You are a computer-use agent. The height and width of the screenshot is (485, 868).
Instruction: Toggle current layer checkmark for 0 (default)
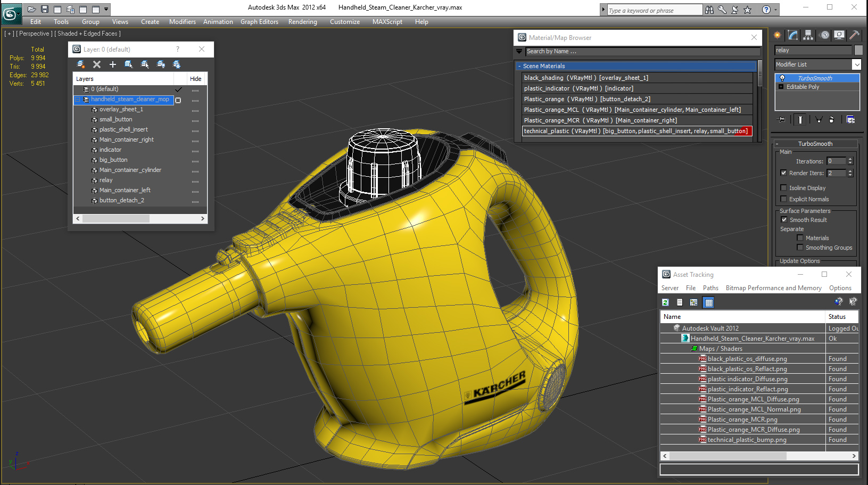[178, 89]
